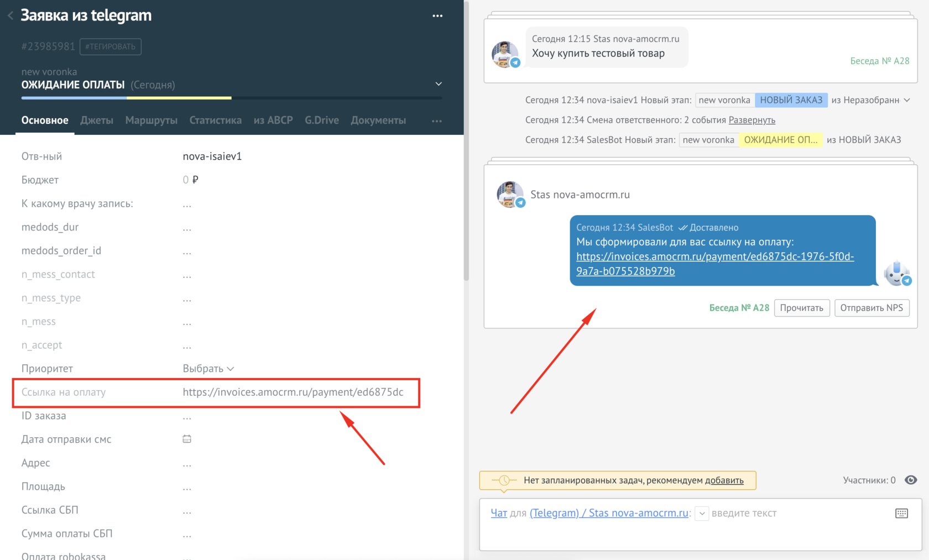Toggle participants visibility eye icon

coord(911,480)
